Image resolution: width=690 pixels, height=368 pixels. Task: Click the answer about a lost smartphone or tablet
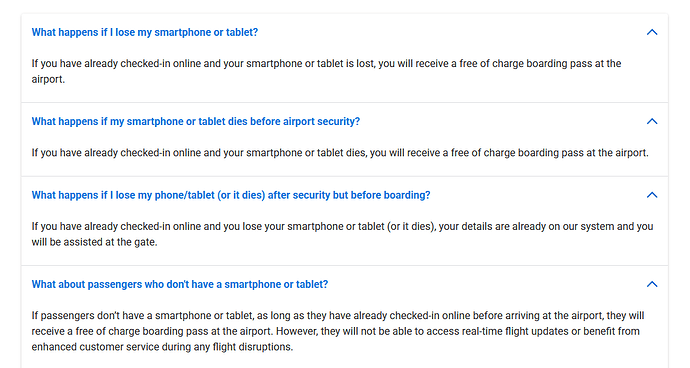326,71
